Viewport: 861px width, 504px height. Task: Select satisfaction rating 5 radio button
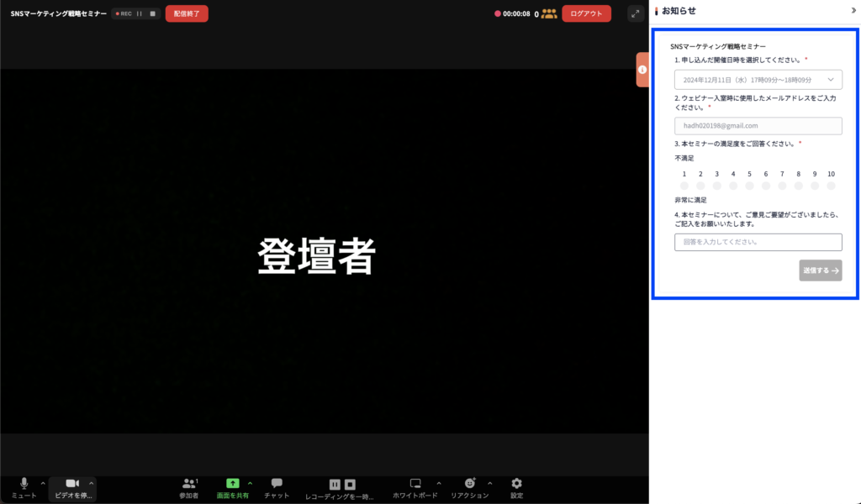(x=749, y=186)
